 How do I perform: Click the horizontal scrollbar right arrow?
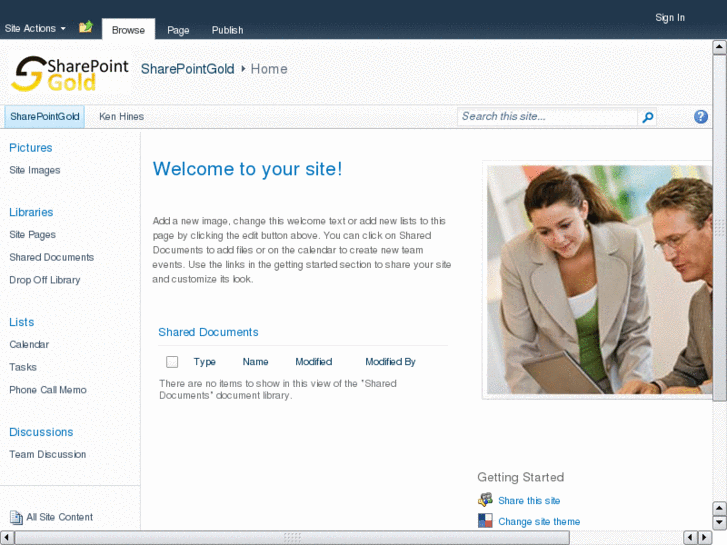click(x=704, y=537)
